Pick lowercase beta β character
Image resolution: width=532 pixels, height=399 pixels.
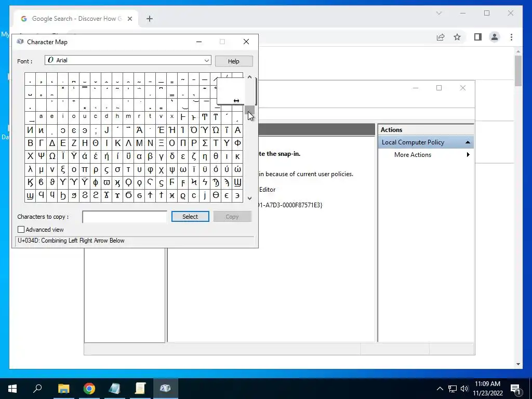pos(150,156)
